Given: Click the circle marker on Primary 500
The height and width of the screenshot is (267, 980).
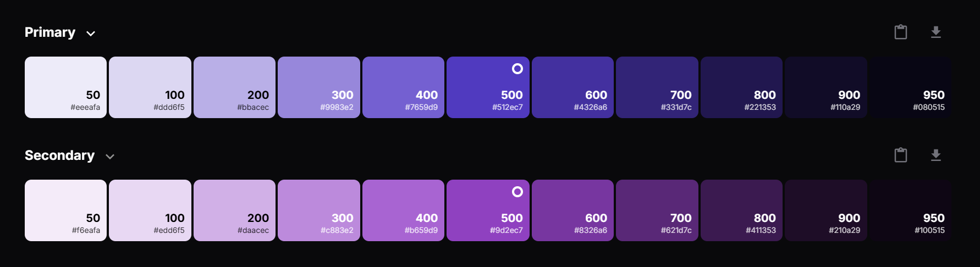Looking at the screenshot, I should [517, 69].
